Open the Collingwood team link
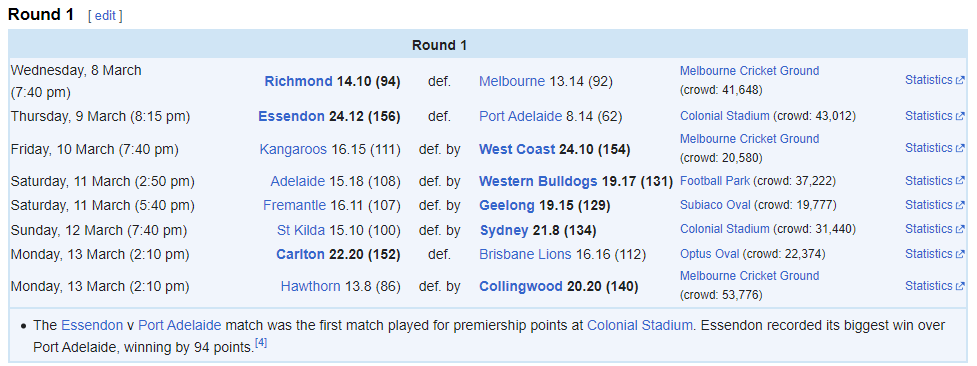The height and width of the screenshot is (366, 977). (521, 287)
